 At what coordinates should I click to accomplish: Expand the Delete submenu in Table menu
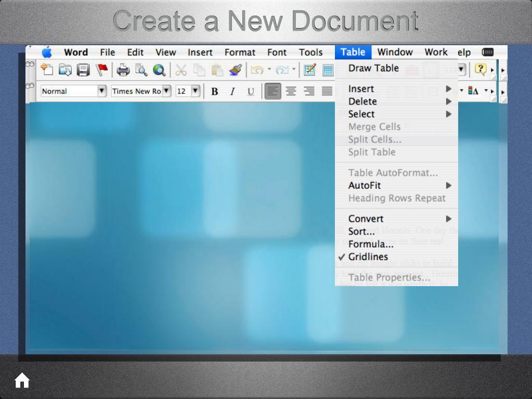click(396, 101)
